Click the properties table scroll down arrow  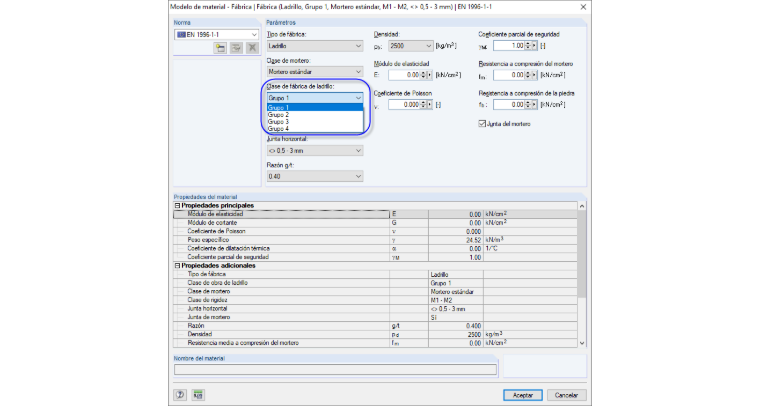click(x=582, y=343)
